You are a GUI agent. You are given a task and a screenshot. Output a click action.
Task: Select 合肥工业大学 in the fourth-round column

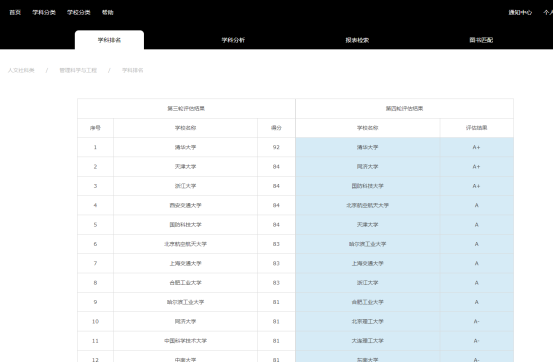coord(367,302)
